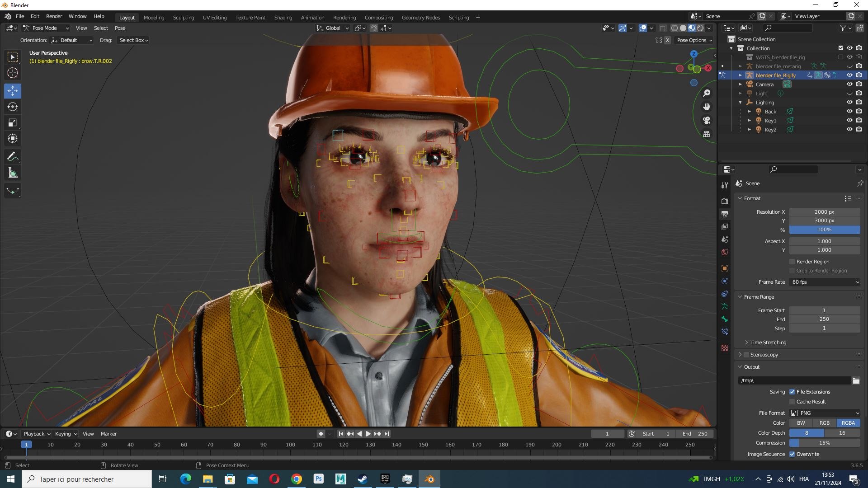Image resolution: width=868 pixels, height=488 pixels.
Task: Choose the Annotate tool
Action: (x=13, y=157)
